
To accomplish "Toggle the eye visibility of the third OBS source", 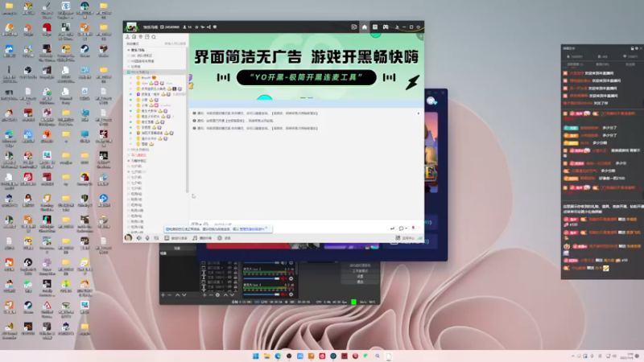I will tap(229, 273).
